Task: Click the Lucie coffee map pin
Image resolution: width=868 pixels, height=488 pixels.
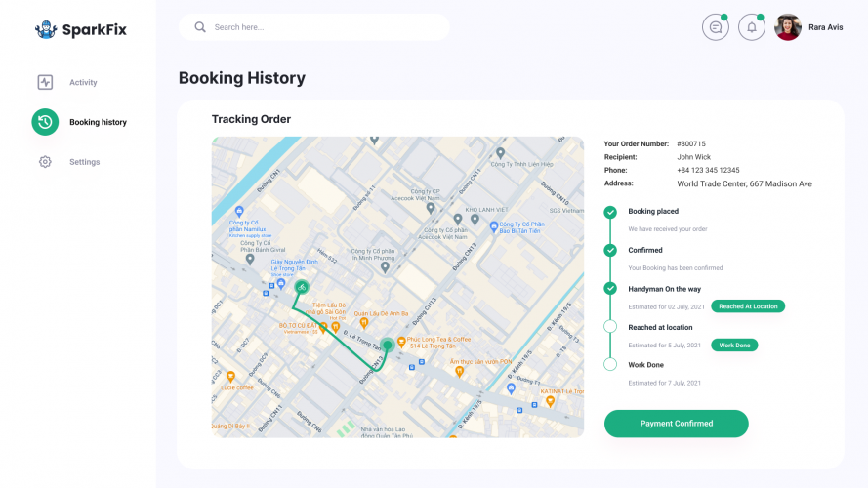Action: click(230, 377)
